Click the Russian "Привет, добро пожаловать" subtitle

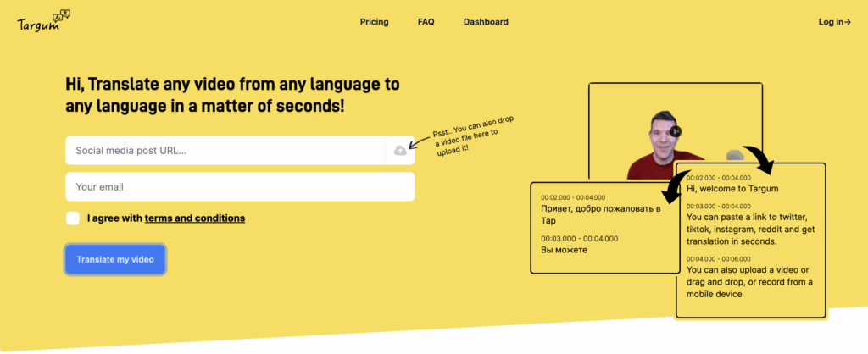(601, 214)
